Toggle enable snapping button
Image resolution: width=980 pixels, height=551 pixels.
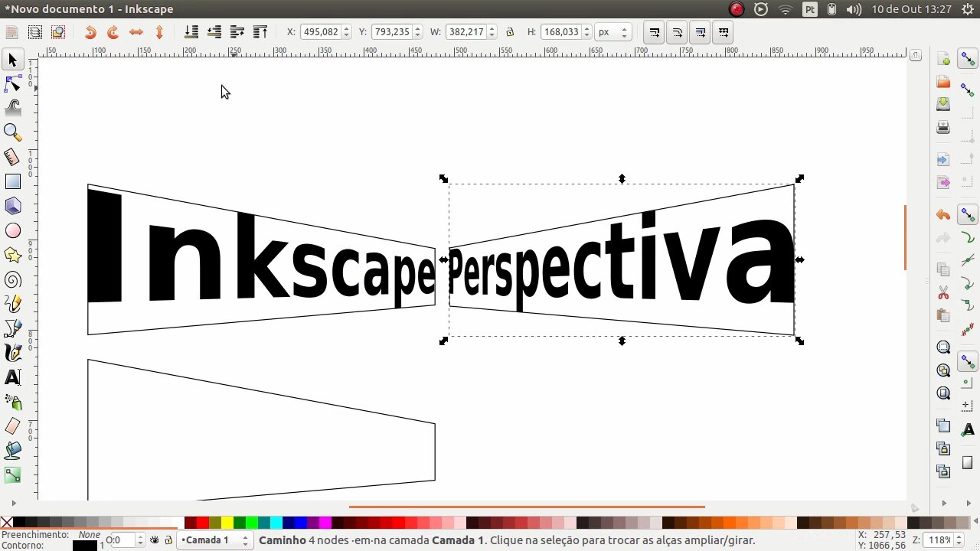968,59
